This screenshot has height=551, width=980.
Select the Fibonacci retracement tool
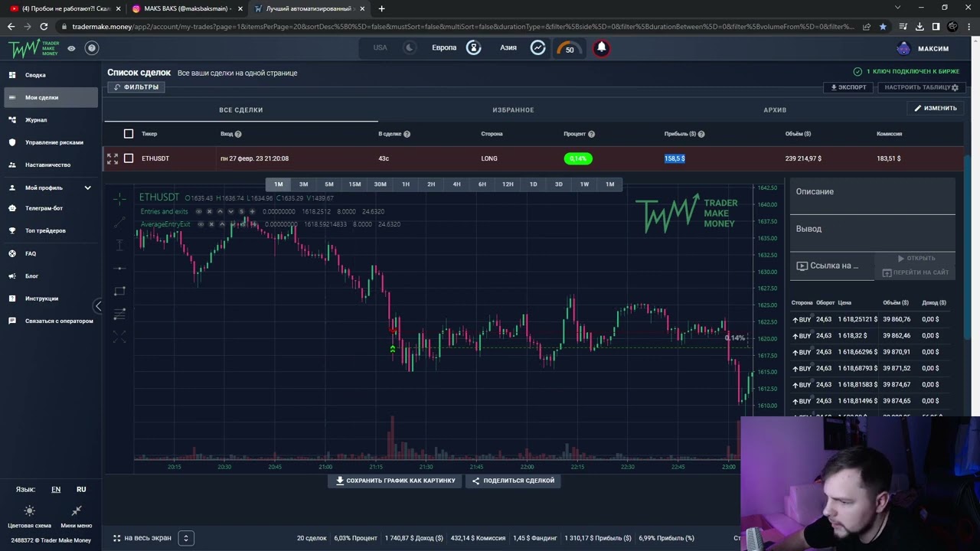(x=119, y=313)
